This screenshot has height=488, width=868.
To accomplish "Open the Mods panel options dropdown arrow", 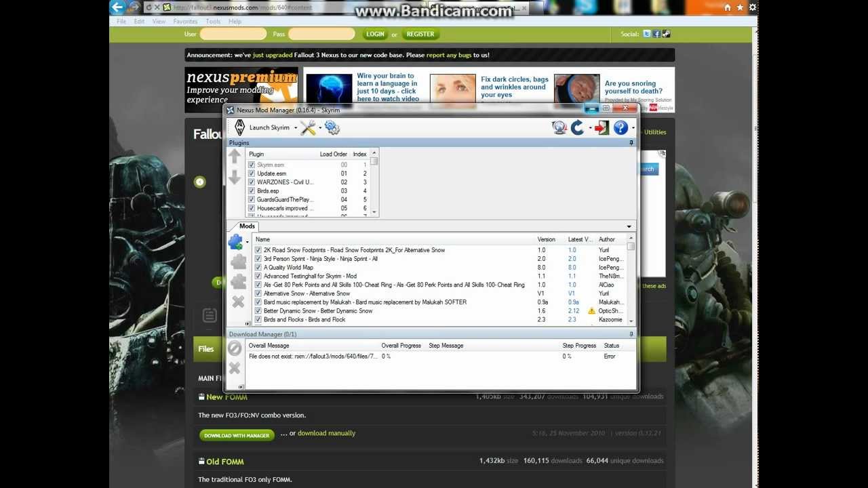I will [629, 226].
